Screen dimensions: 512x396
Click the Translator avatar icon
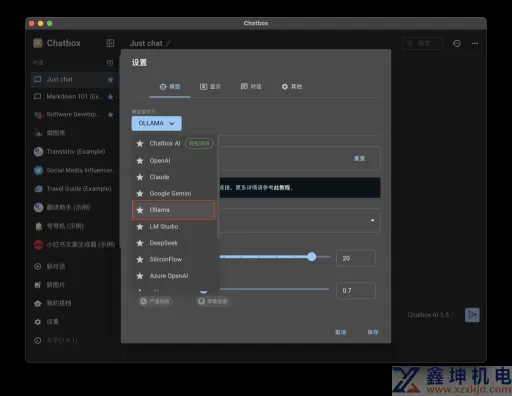38,152
